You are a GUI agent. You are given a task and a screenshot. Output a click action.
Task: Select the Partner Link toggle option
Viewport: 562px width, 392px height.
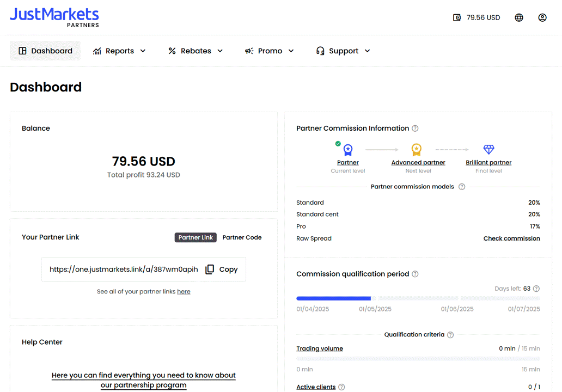[196, 237]
